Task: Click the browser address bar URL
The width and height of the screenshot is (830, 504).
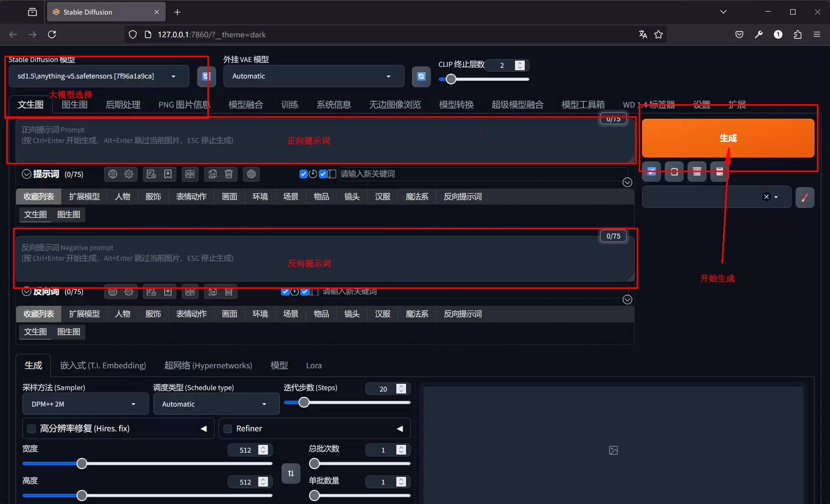Action: click(211, 35)
